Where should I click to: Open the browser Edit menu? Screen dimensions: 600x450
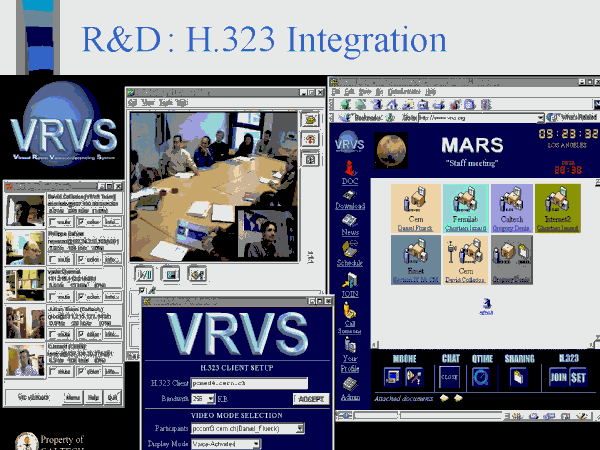tap(349, 91)
